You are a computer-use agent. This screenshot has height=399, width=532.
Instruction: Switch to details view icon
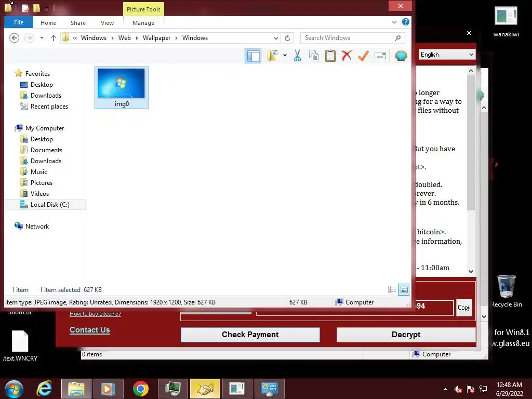(x=392, y=289)
